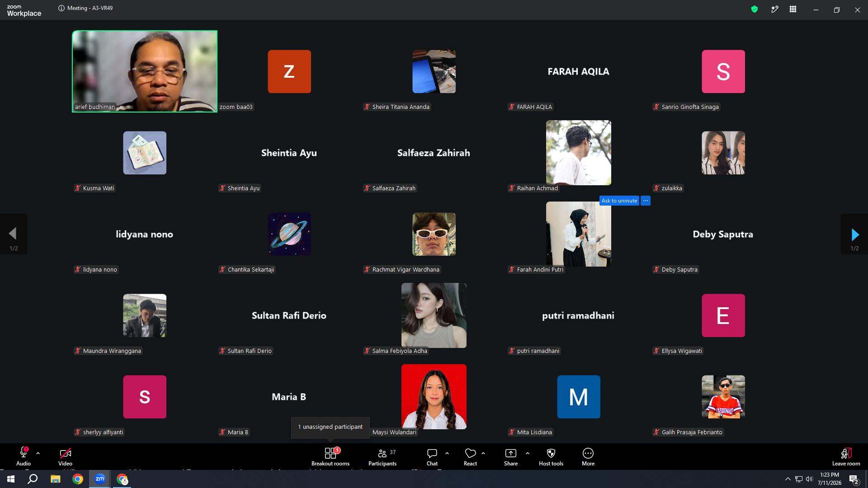The height and width of the screenshot is (488, 868).
Task: Click the green encryption shield icon
Action: 755,9
